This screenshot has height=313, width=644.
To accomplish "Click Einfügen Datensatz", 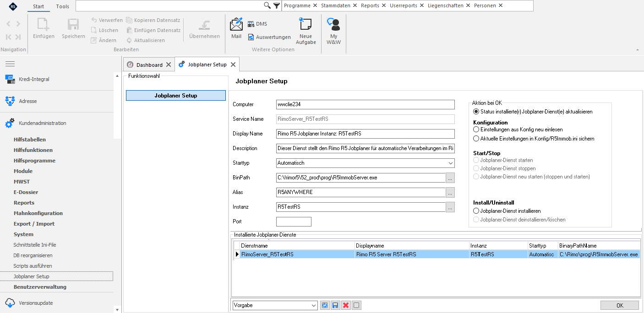I will pos(153,30).
